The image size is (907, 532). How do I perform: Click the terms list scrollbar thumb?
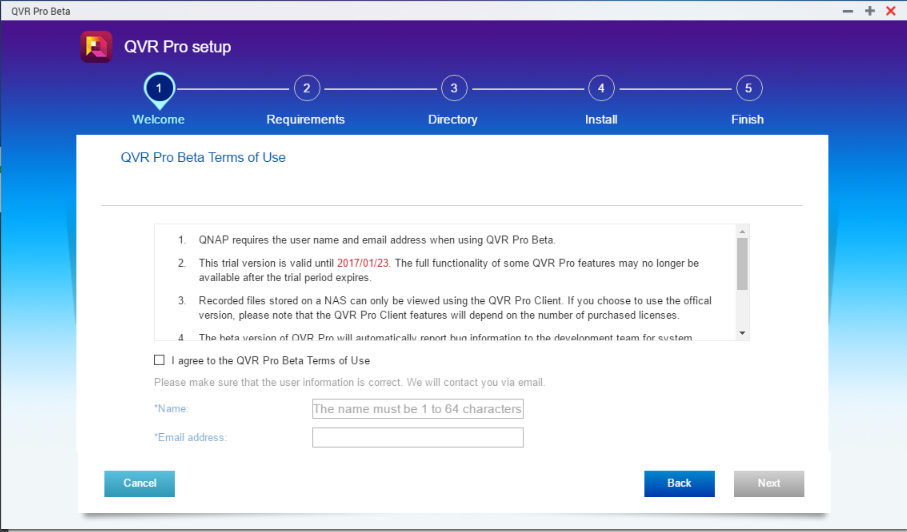(x=742, y=264)
